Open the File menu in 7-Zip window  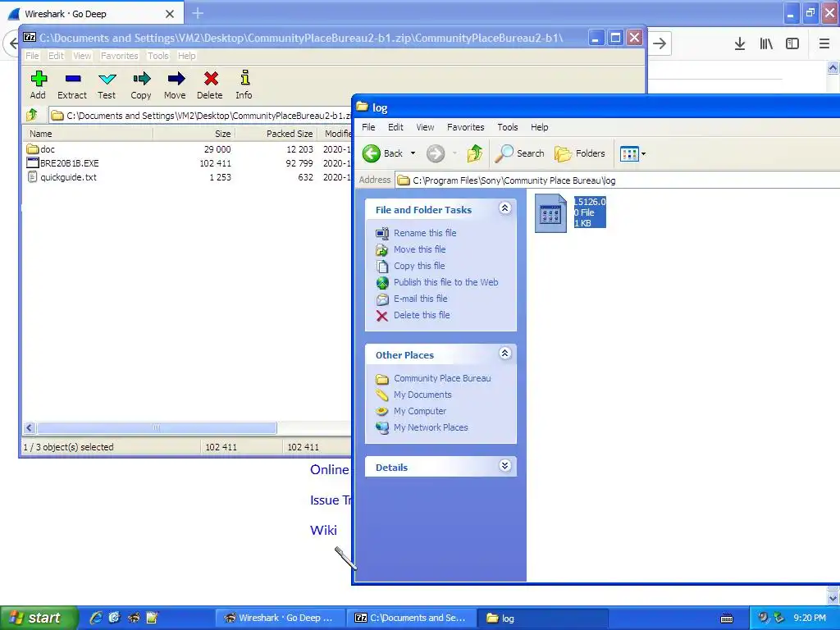[x=32, y=56]
